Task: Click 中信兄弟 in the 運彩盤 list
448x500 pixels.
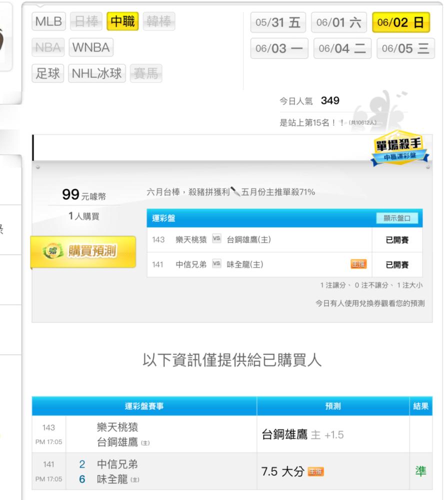Action: pos(191,264)
